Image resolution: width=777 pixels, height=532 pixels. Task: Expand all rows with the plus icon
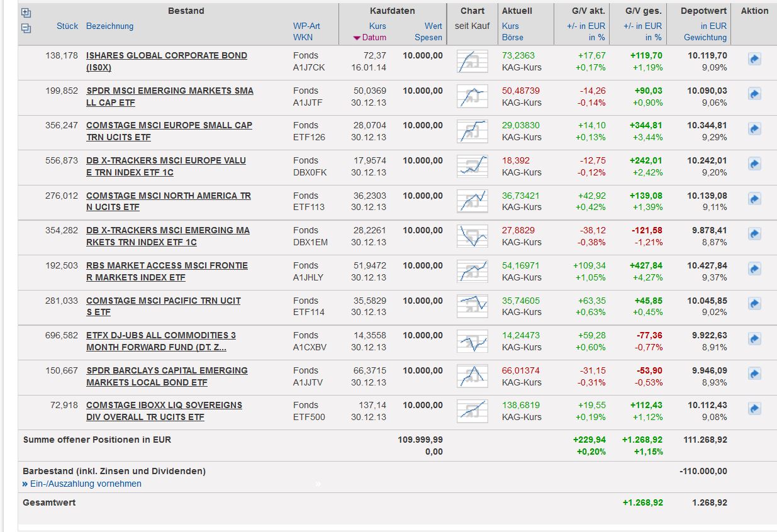[x=26, y=13]
